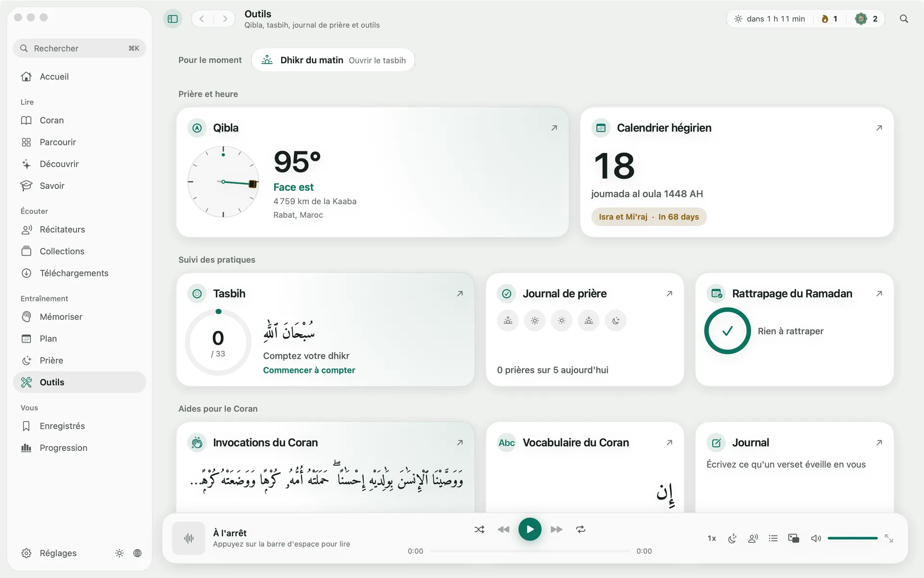Viewport: 924px width, 578px height.
Task: Mark the night prayer moon toggle
Action: (616, 321)
